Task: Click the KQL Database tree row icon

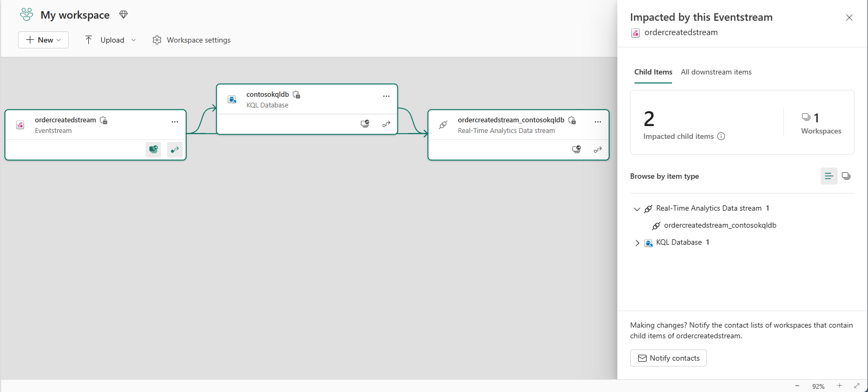Action: tap(648, 243)
